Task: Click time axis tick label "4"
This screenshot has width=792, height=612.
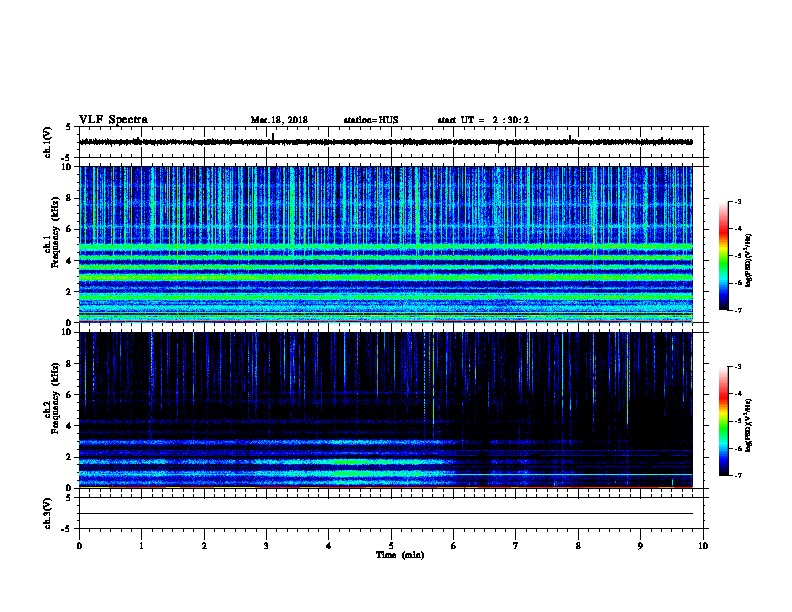Action: point(329,545)
